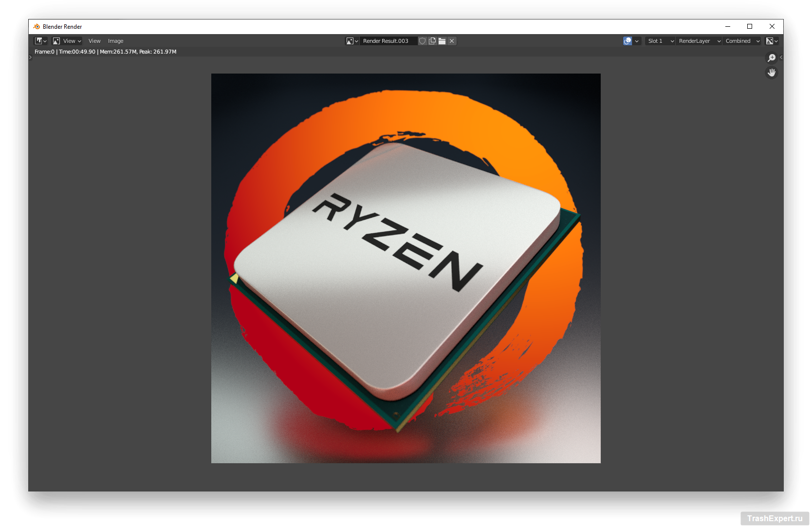Click the Render Result.003 name field
The width and height of the screenshot is (812, 528).
coord(388,41)
